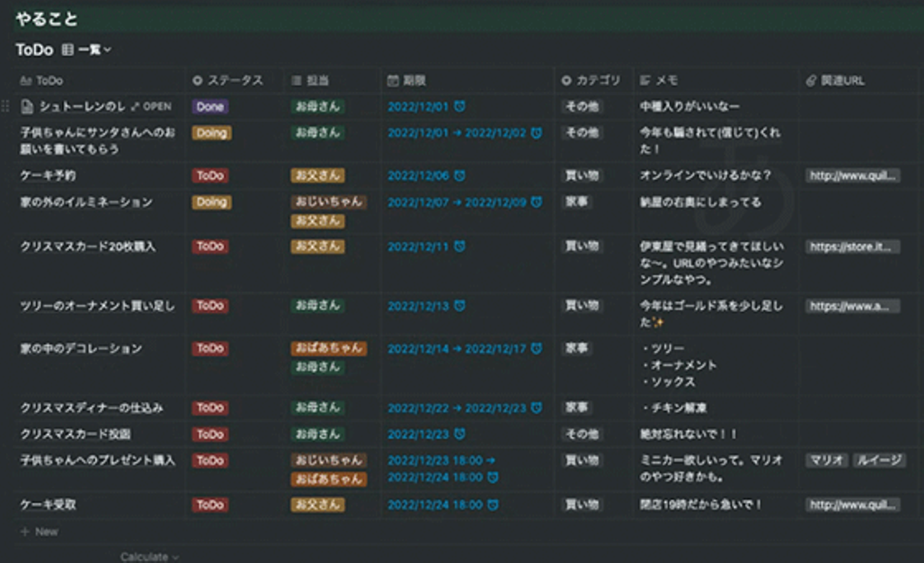Click the alarm icon in クリスマスカード投函 row

coord(459,434)
